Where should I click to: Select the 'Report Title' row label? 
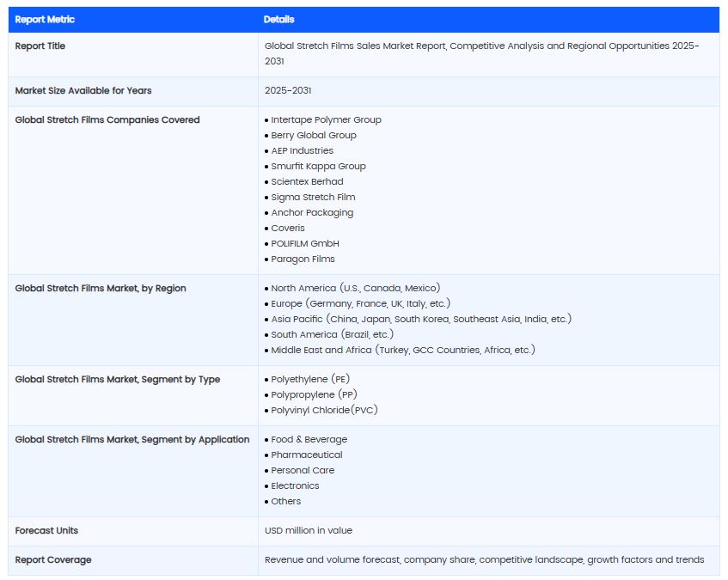pyautogui.click(x=40, y=46)
